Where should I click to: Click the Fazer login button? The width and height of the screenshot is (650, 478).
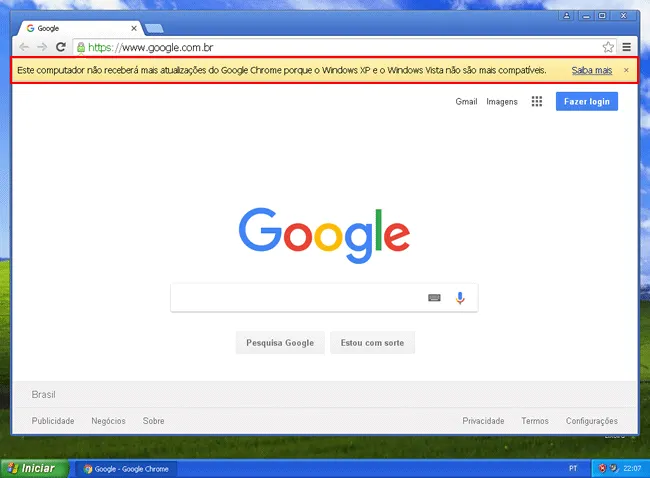(x=587, y=102)
